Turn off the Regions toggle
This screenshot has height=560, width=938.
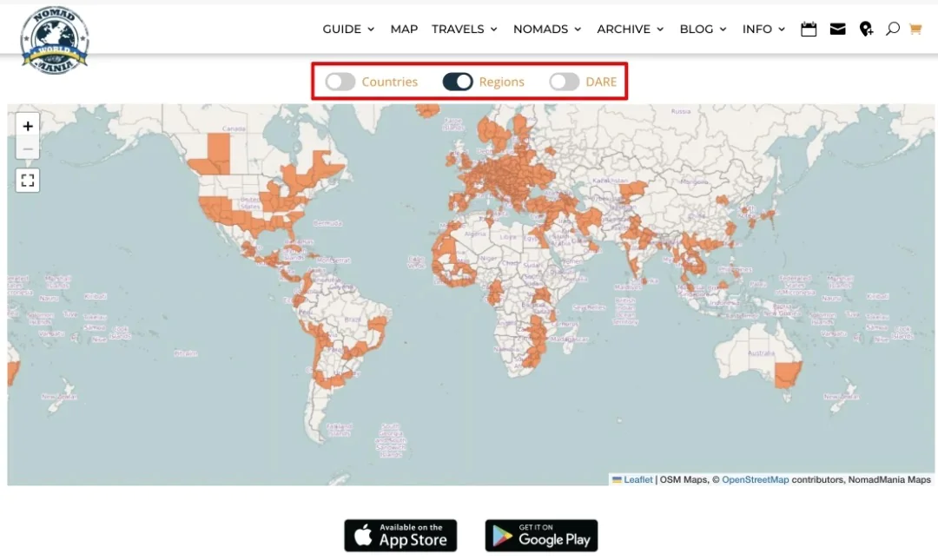coord(458,82)
